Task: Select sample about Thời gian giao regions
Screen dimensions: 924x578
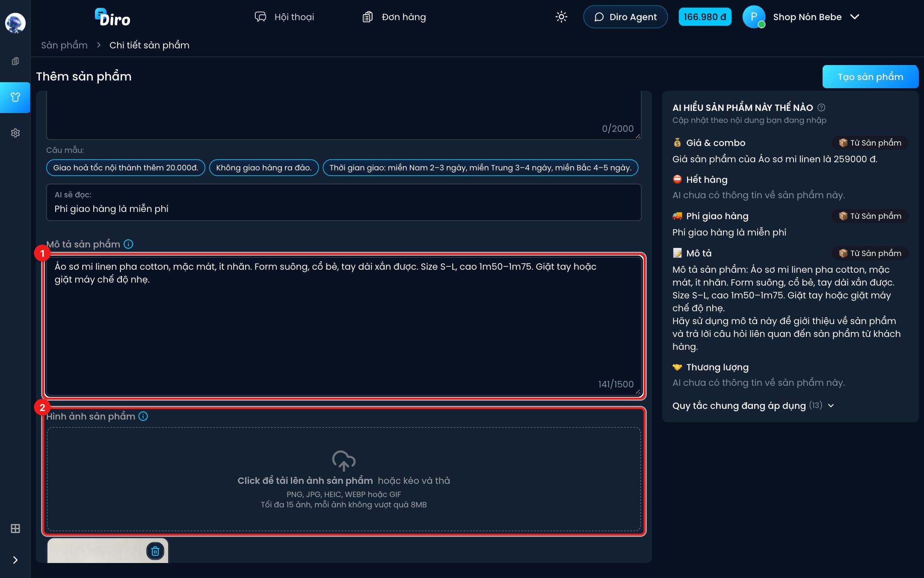Action: [480, 167]
